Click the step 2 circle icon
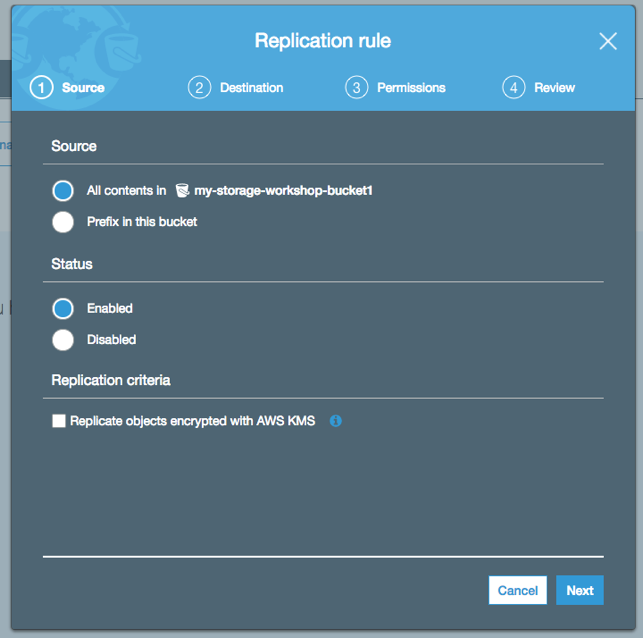 [x=199, y=87]
